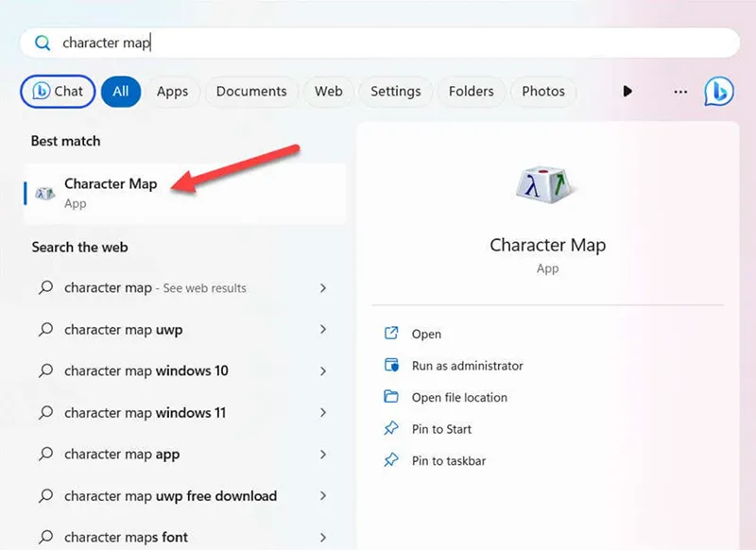The height and width of the screenshot is (550, 756).
Task: Expand 'character map windows 10' chevron
Action: coord(323,371)
